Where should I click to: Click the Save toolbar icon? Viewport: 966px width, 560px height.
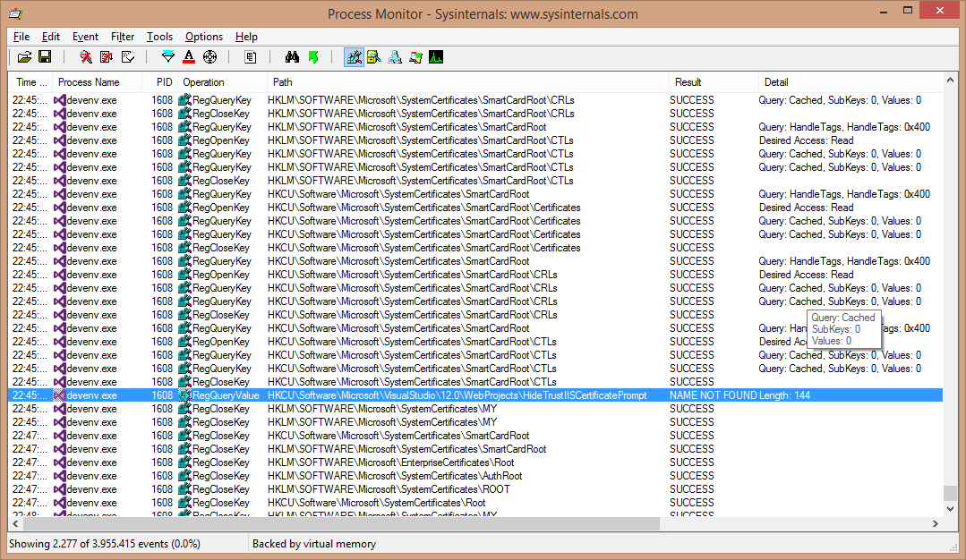45,57
